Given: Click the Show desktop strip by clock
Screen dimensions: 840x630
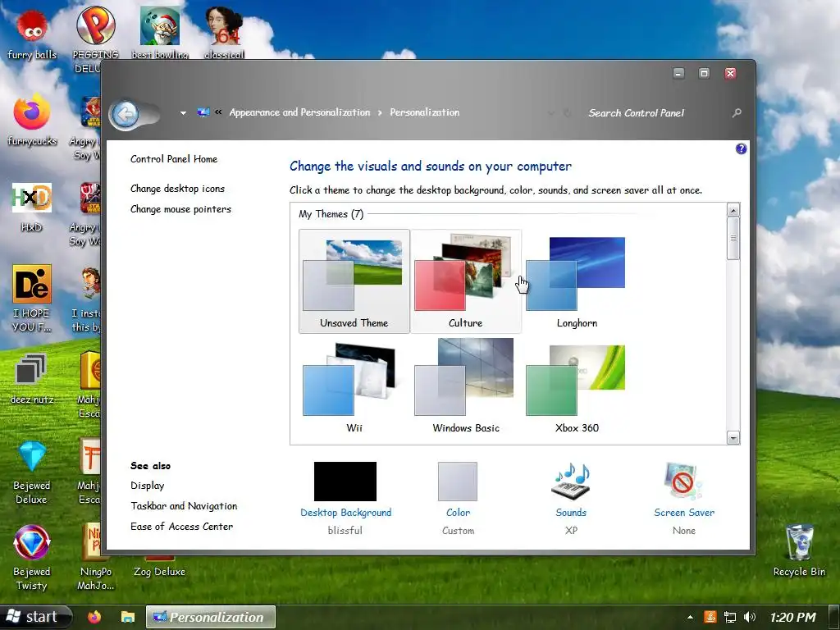Looking at the screenshot, I should tap(834, 617).
